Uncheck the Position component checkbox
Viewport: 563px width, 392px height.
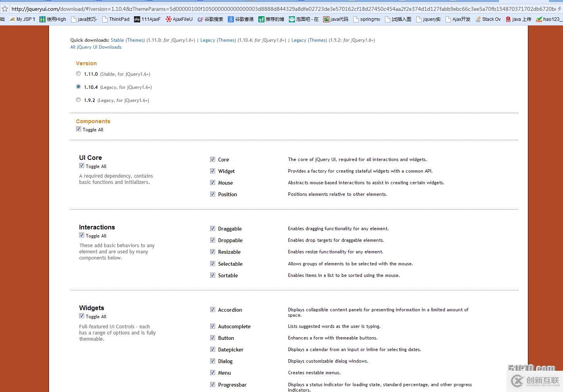(x=212, y=194)
